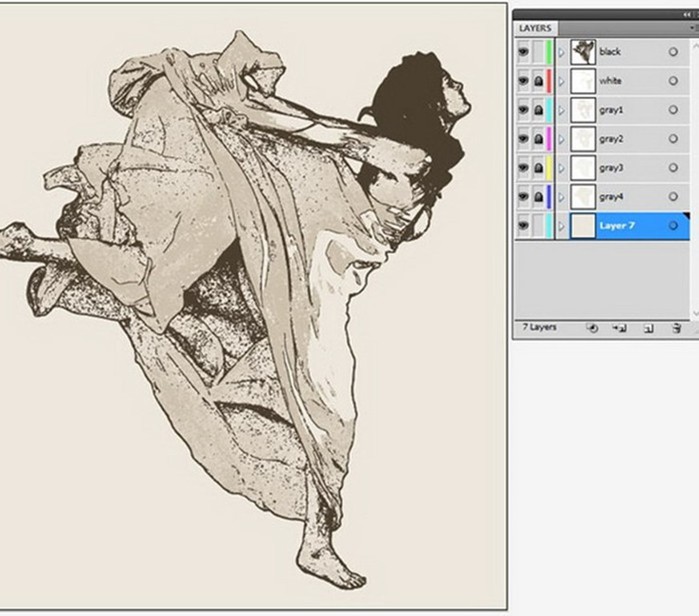Click the lock icon on gray1 layer
This screenshot has height=616, width=699.
pos(538,110)
